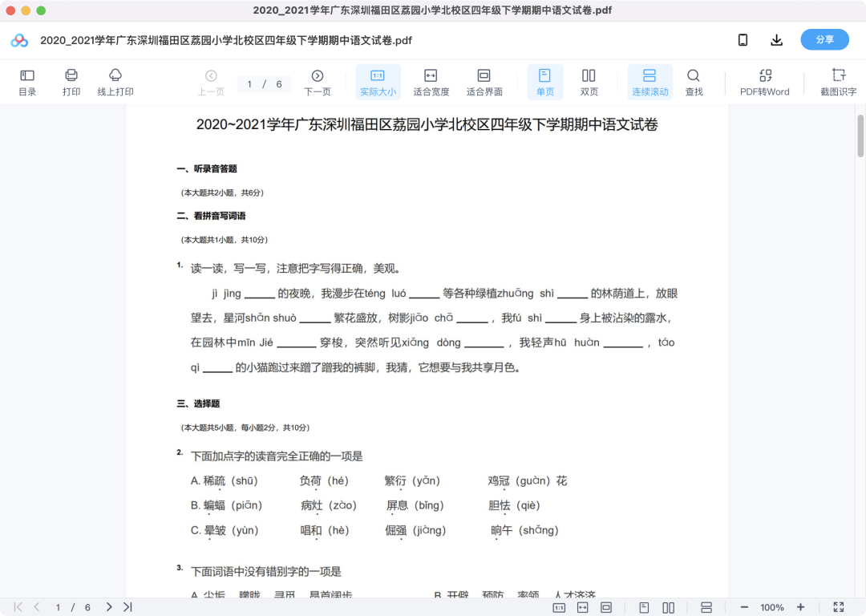866x616 pixels.
Task: Go to previous page with 上一页
Action: point(211,83)
